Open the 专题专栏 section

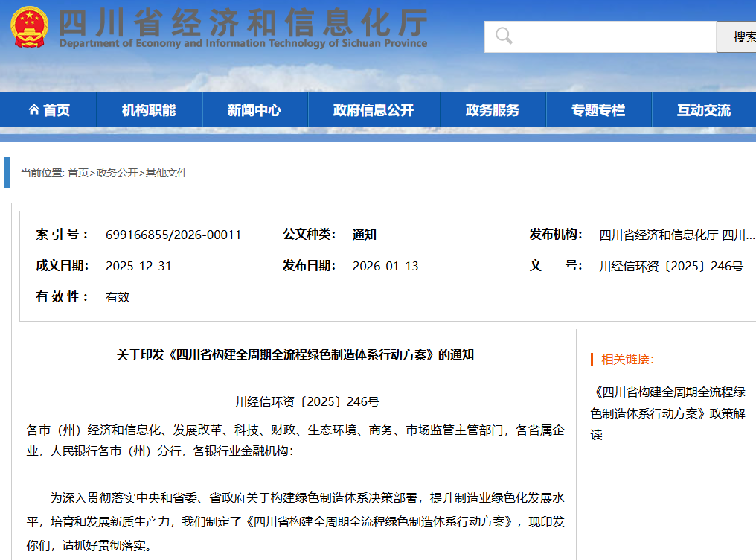[x=598, y=110]
